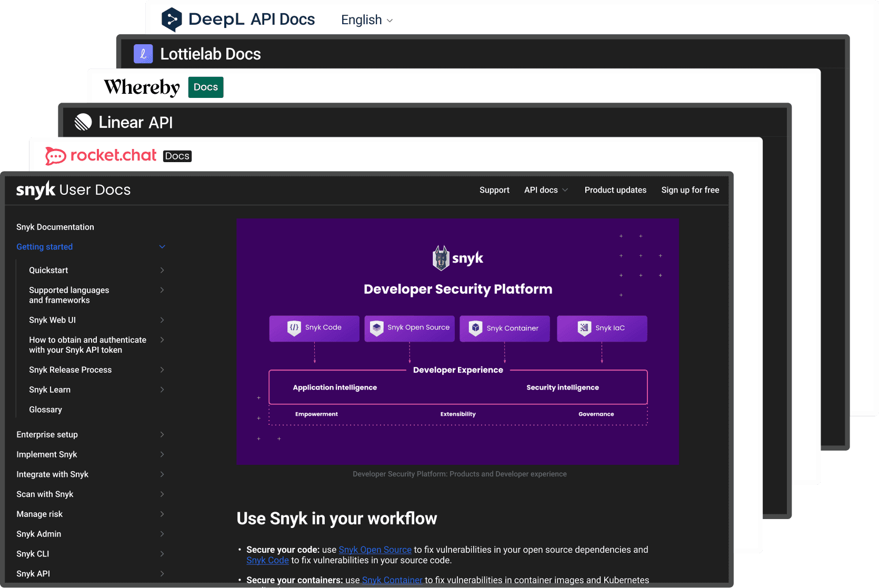879x588 pixels.
Task: Click the Security intelligence label
Action: (x=563, y=387)
